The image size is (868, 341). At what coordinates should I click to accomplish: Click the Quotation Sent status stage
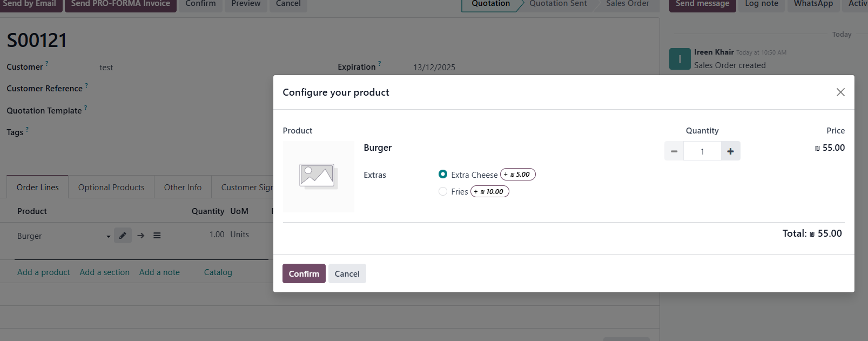pyautogui.click(x=558, y=4)
